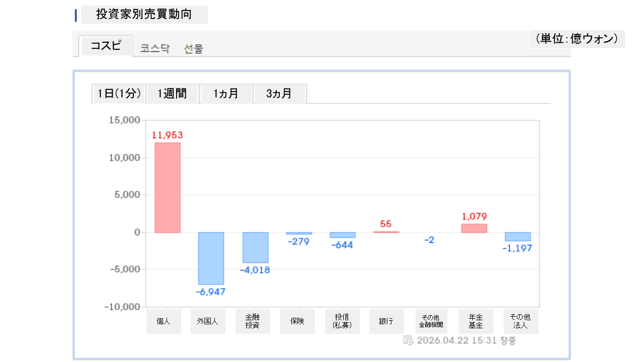
Task: Click the 個人 category label below chart
Action: [164, 321]
